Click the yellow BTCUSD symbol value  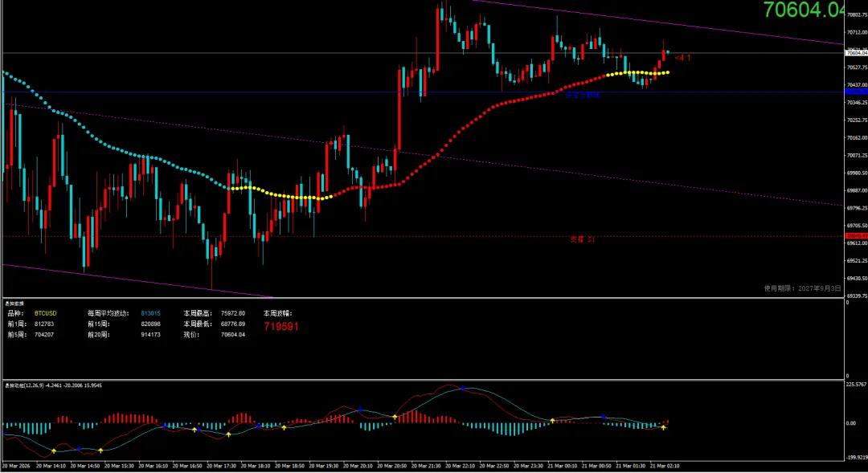[45, 314]
